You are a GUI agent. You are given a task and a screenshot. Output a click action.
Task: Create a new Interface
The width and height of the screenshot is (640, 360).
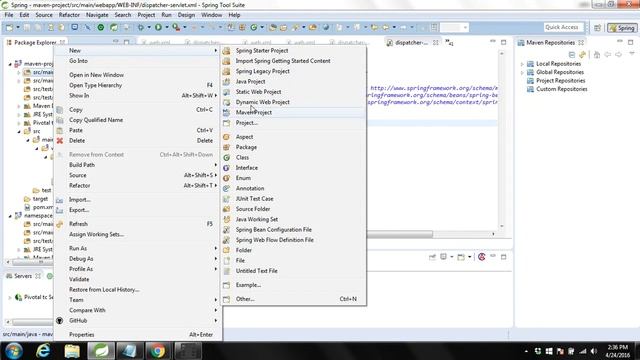coord(293,168)
